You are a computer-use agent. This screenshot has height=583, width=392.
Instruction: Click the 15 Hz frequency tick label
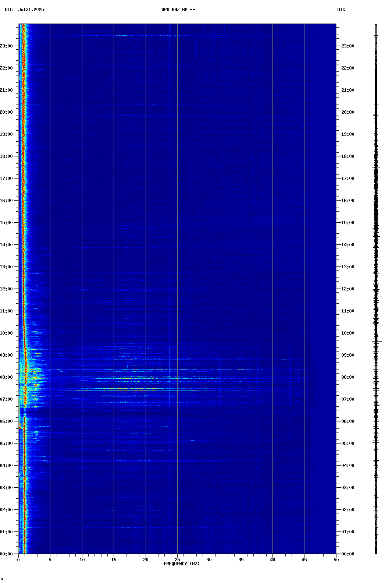114,560
